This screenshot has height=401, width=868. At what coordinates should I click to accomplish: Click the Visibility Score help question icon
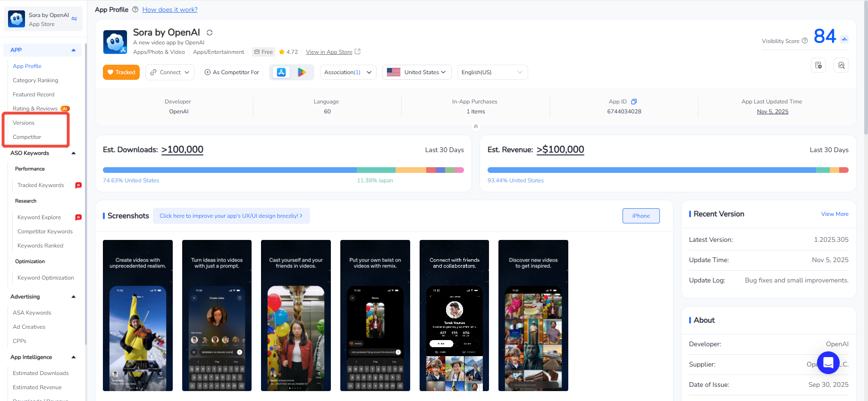805,41
